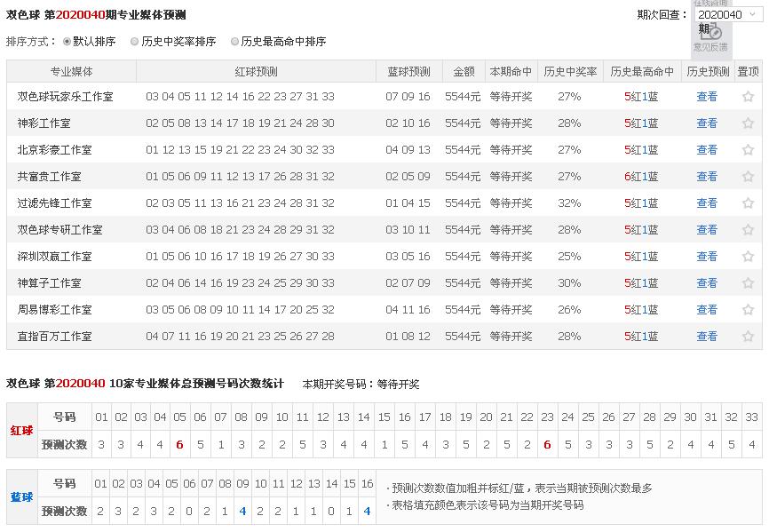View history for 深圳双赢工作室 via 查看
The width and height of the screenshot is (769, 532).
707,257
